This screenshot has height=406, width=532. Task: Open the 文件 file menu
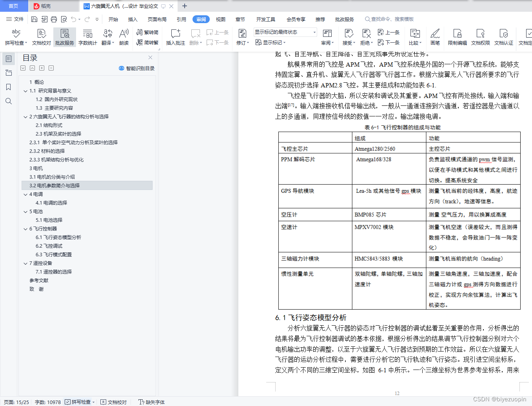[x=15, y=19]
